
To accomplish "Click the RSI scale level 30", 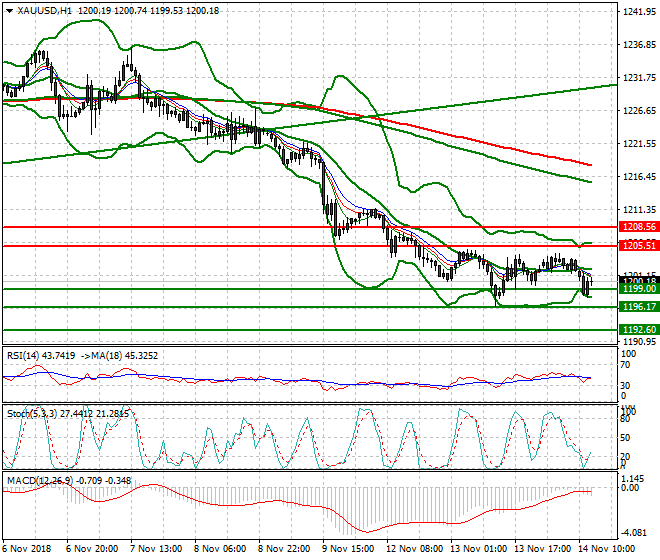I will coord(625,385).
